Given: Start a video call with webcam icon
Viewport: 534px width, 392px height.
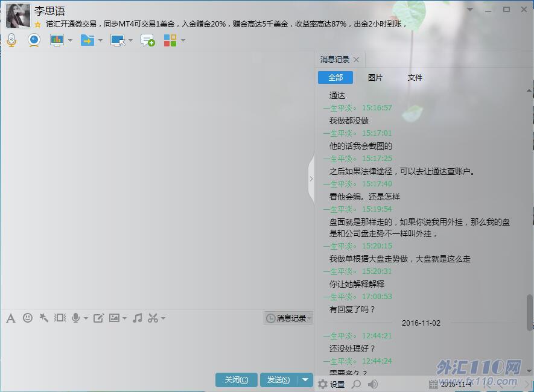Looking at the screenshot, I should (x=34, y=40).
